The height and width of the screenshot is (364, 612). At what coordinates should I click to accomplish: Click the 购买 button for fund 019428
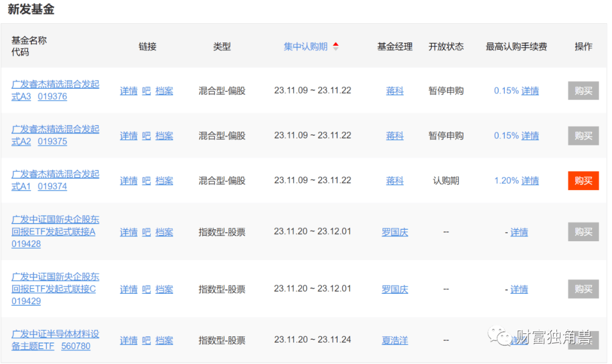click(583, 232)
